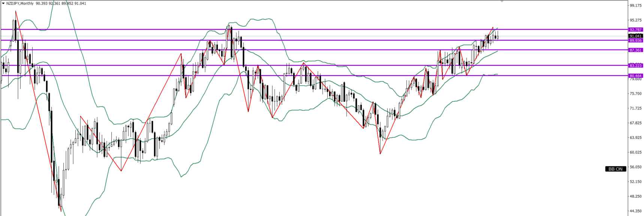The height and width of the screenshot is (216, 644).
Task: Click the last red zigzag peak above 92.787
Action: pos(493,27)
